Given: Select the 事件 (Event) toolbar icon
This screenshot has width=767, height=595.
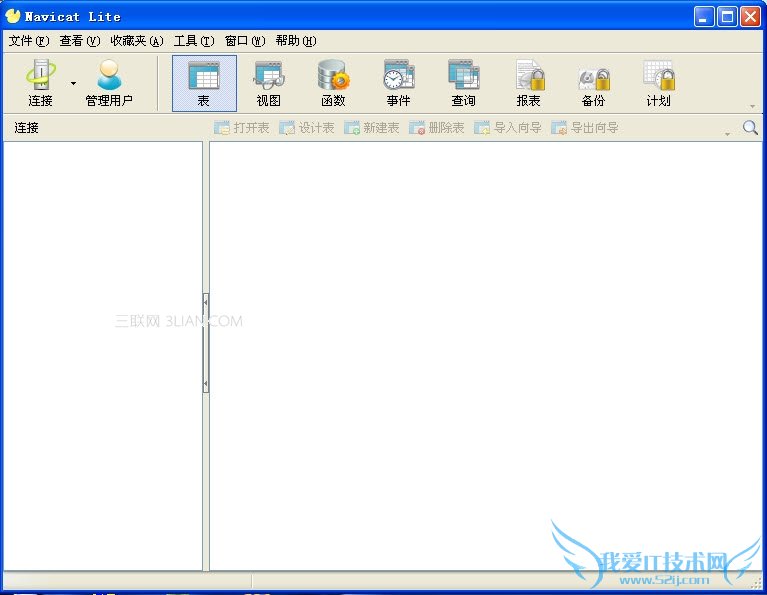Looking at the screenshot, I should pos(398,83).
